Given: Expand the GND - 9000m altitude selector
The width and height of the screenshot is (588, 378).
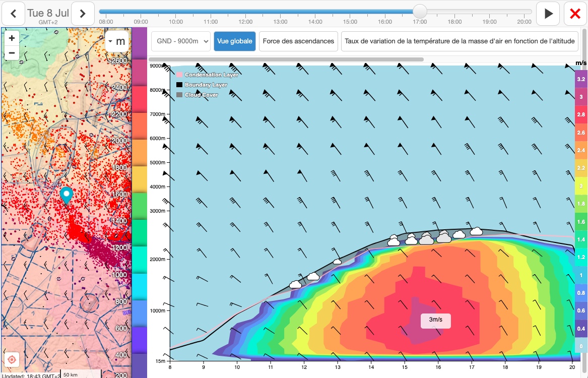Looking at the screenshot, I should 180,41.
